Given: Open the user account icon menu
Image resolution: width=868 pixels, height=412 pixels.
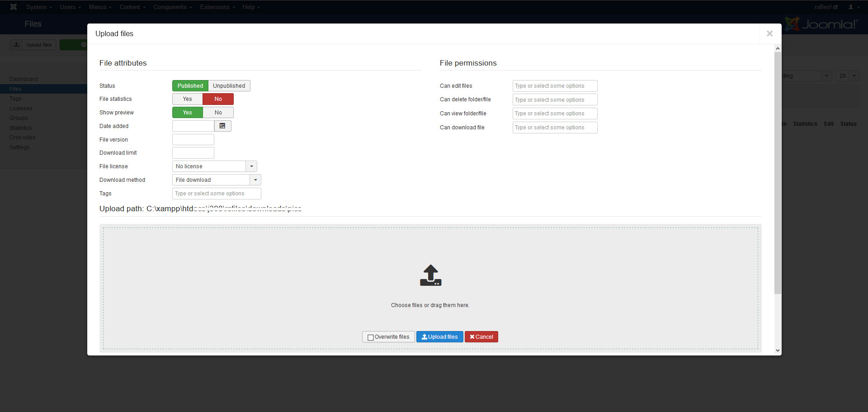Looking at the screenshot, I should coord(854,7).
